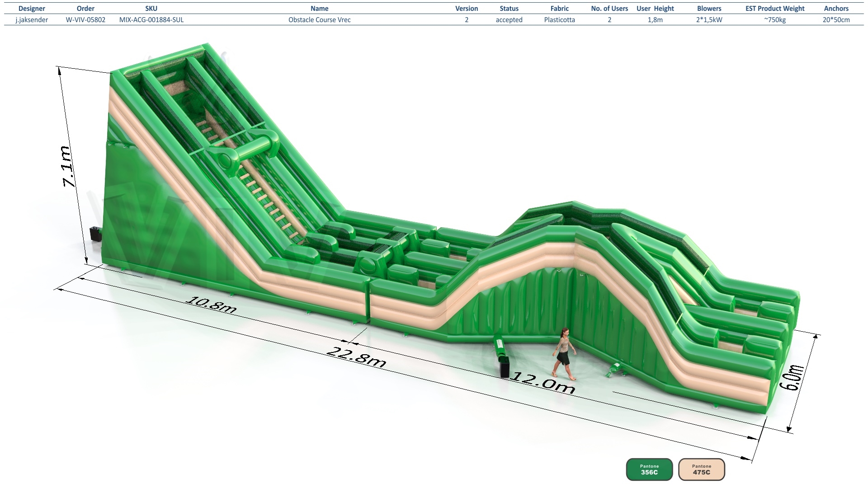Click anchors value 20*50cm
The image size is (868, 488).
click(x=836, y=20)
